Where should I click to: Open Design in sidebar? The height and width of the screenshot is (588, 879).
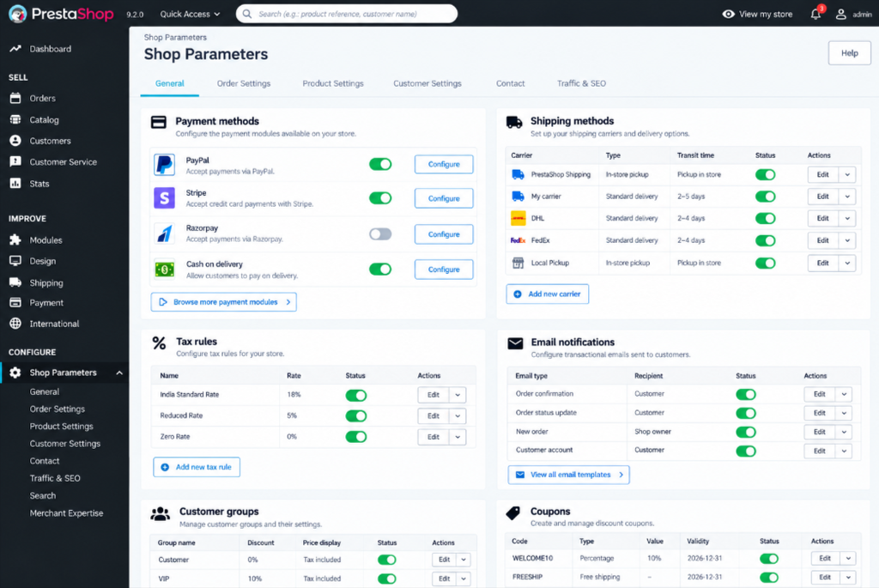click(43, 261)
